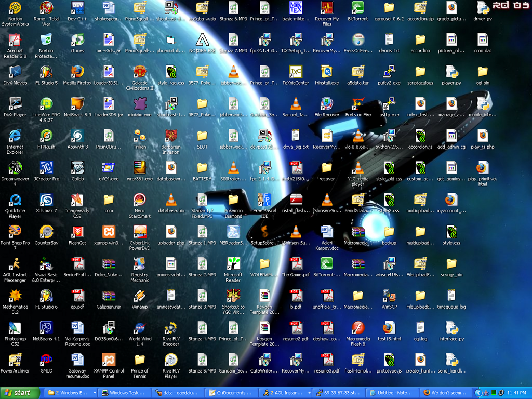
Task: Open Mozilla Firefox shortcut
Action: (77, 75)
